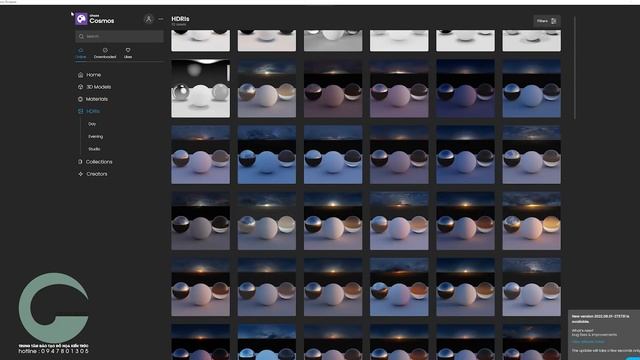Select the Studio HDRI subcategory

click(94, 149)
